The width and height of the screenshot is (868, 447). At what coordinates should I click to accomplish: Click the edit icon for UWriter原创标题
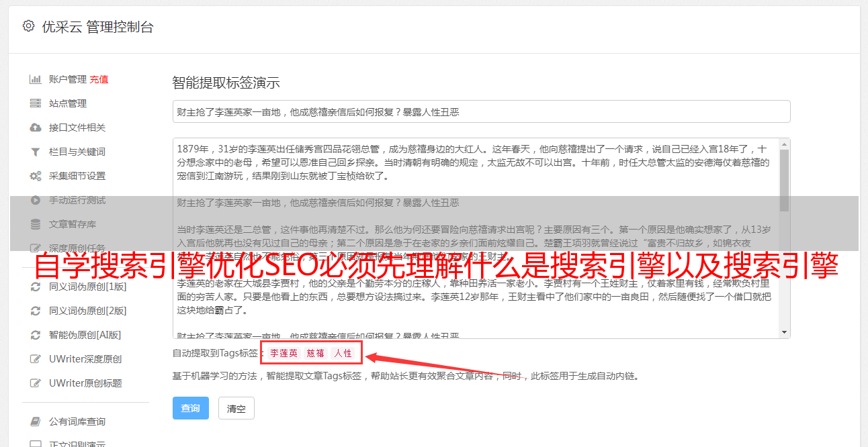[36, 383]
